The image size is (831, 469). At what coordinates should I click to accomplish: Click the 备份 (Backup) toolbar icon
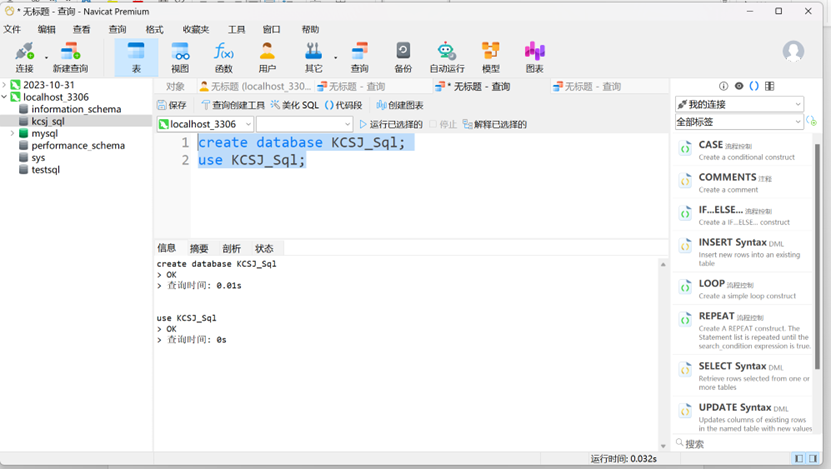pos(403,56)
